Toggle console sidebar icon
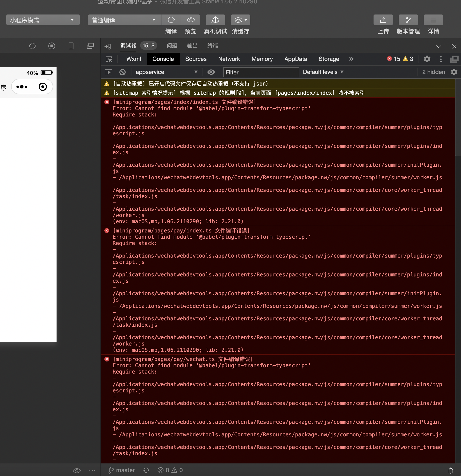 click(x=108, y=72)
